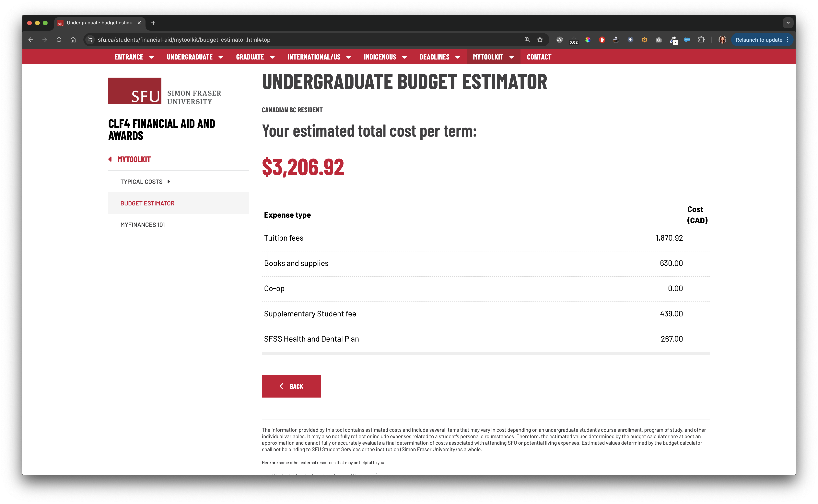Click the red Back button
Viewport: 818px width, 504px height.
coord(291,386)
